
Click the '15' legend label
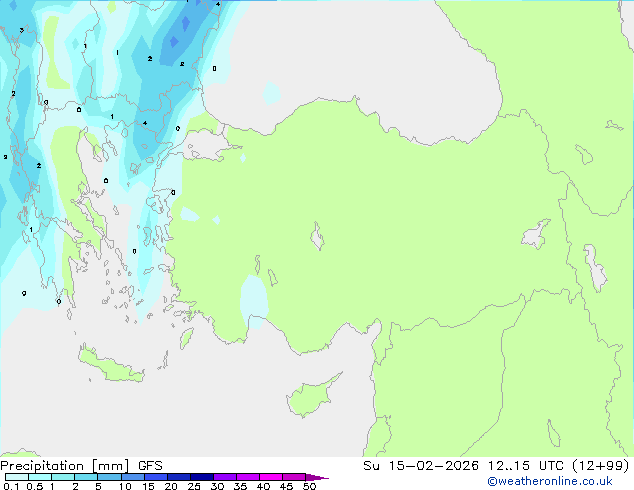[x=148, y=486]
